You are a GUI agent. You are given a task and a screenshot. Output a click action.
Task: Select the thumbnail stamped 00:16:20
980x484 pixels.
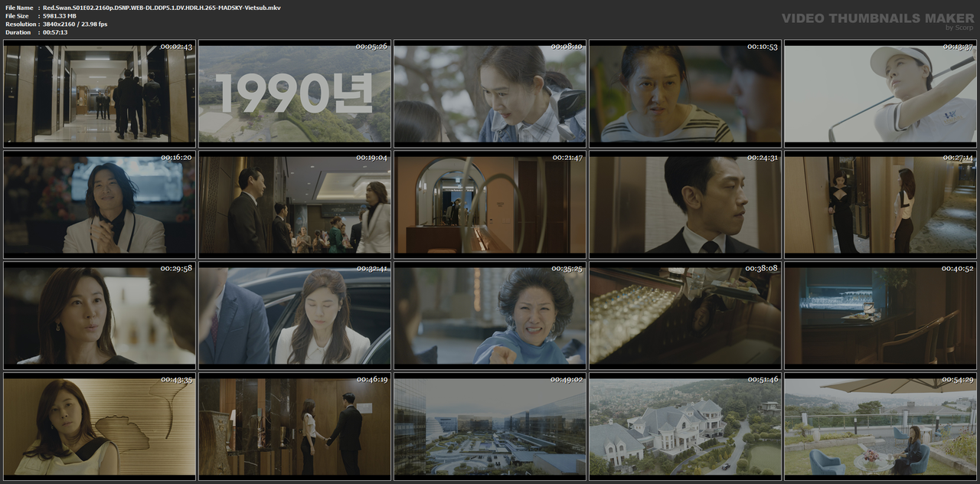coord(100,204)
